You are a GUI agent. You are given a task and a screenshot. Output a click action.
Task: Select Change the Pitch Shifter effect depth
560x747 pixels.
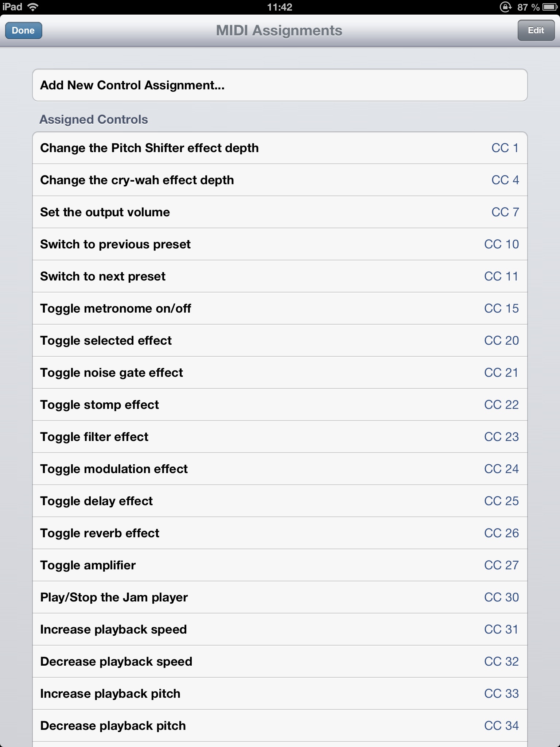click(x=280, y=148)
